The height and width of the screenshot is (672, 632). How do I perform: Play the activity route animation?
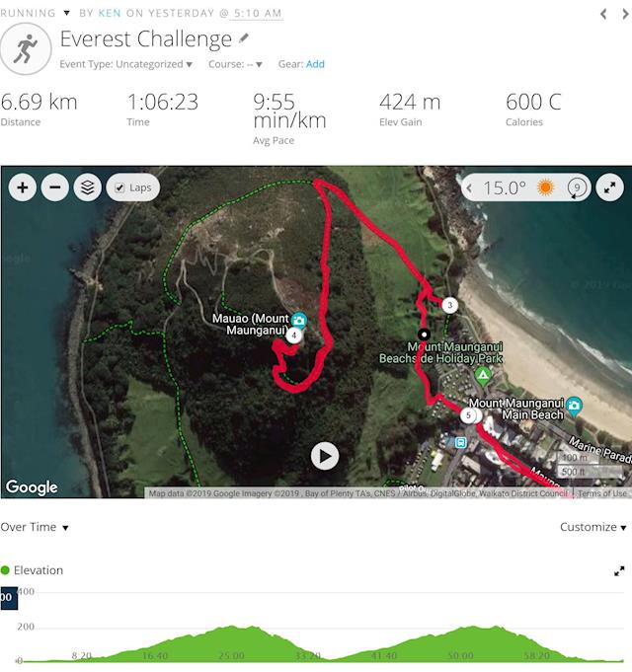[x=325, y=456]
